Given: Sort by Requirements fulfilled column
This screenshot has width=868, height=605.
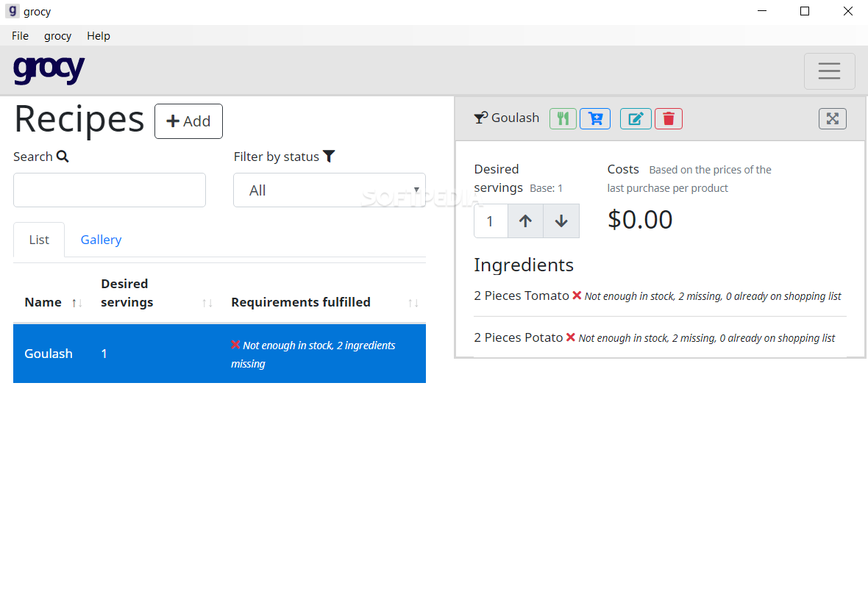Looking at the screenshot, I should (x=324, y=302).
